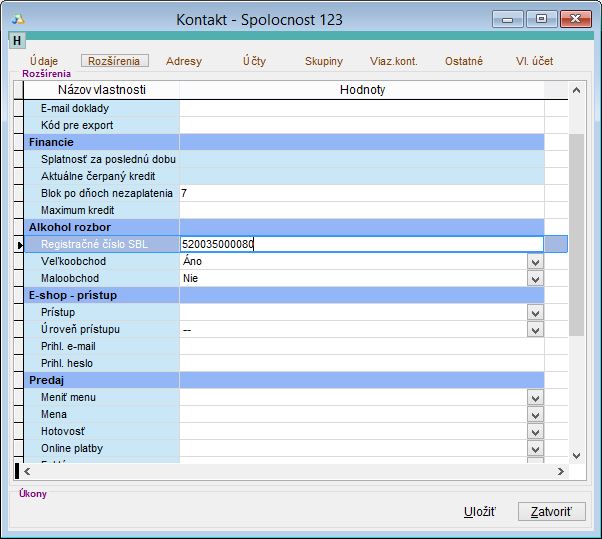
Task: Click the row pointer arrow beside Registračné číslo SBL
Action: click(20, 244)
